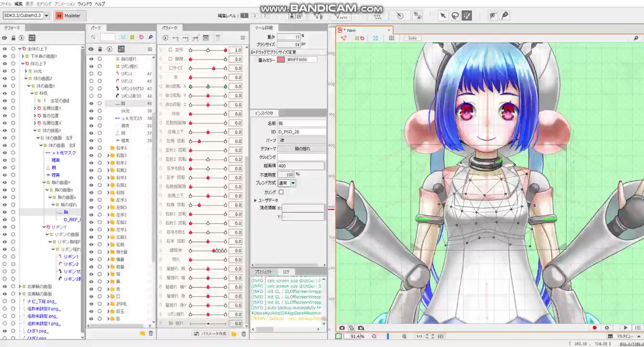Click the parts filter pen icon
Screen dimensions: 644x347
[x=151, y=38]
